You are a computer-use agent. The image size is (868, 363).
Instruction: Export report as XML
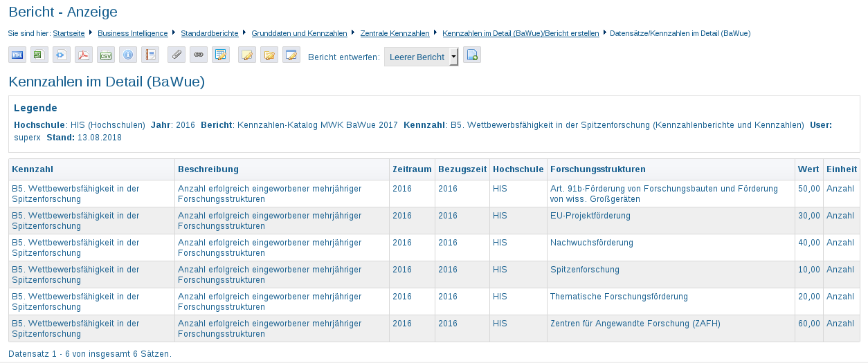click(62, 55)
